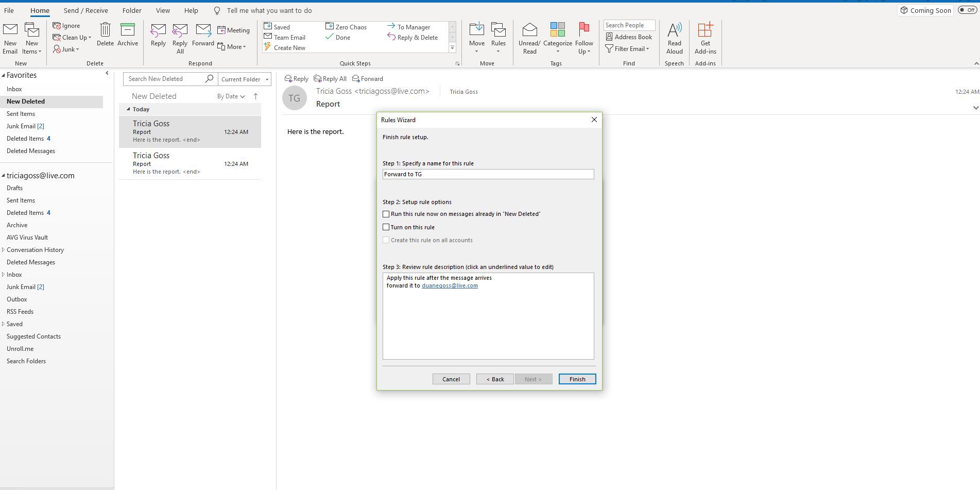The height and width of the screenshot is (490, 980).
Task: Select the Home tab
Action: tap(40, 10)
